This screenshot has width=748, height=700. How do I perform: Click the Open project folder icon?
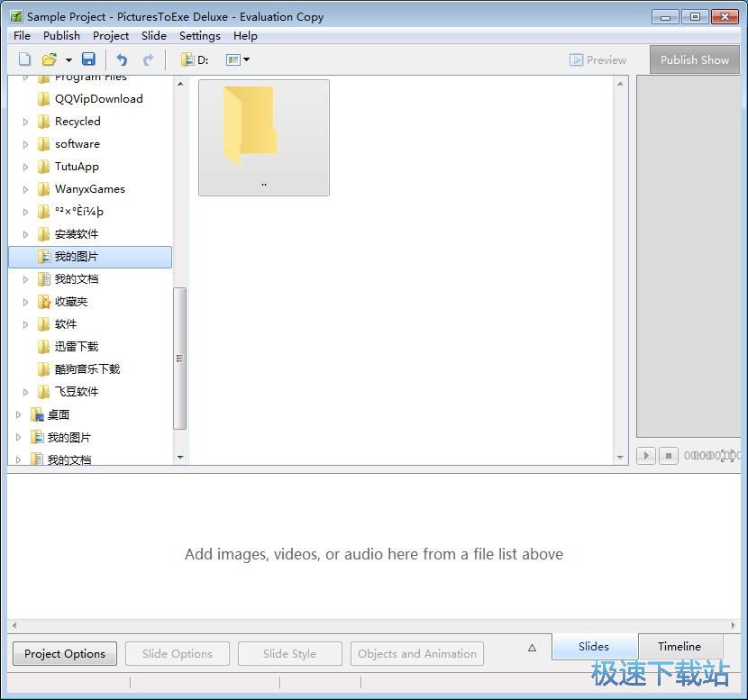[x=50, y=59]
